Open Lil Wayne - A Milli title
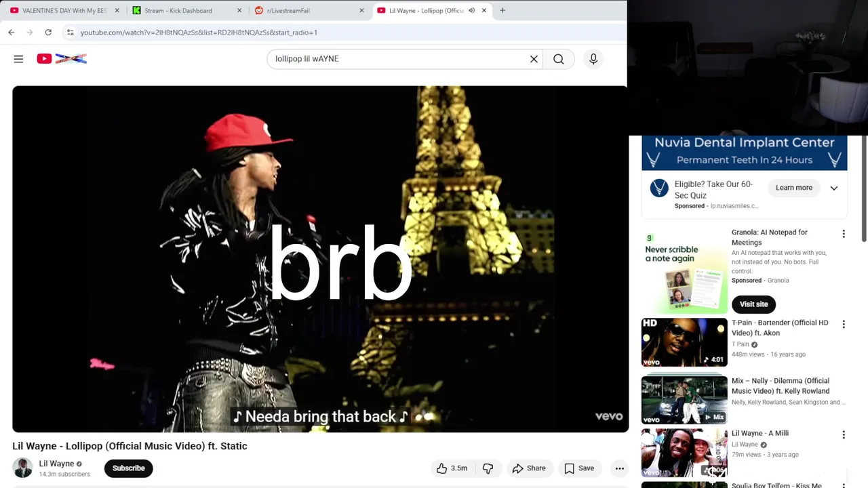 (760, 433)
